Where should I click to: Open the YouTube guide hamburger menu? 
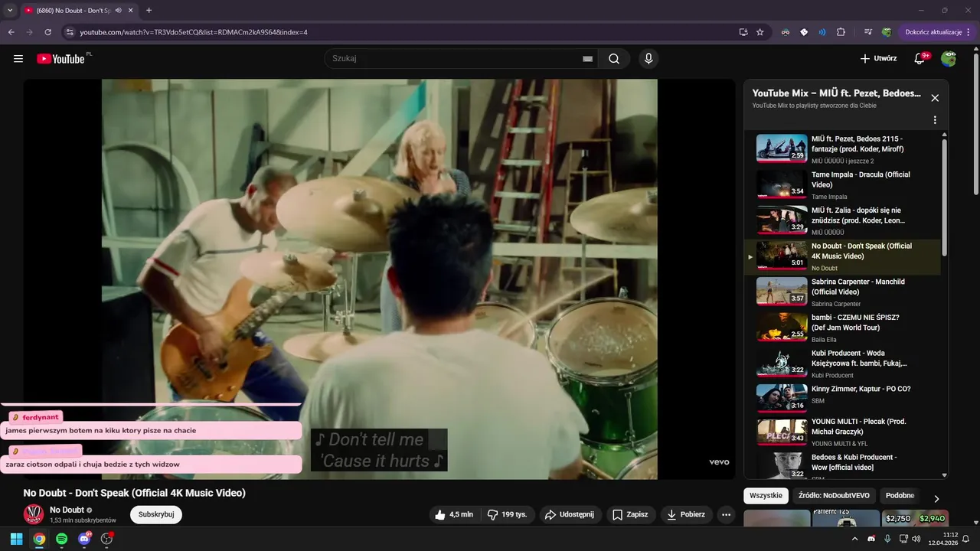[18, 58]
